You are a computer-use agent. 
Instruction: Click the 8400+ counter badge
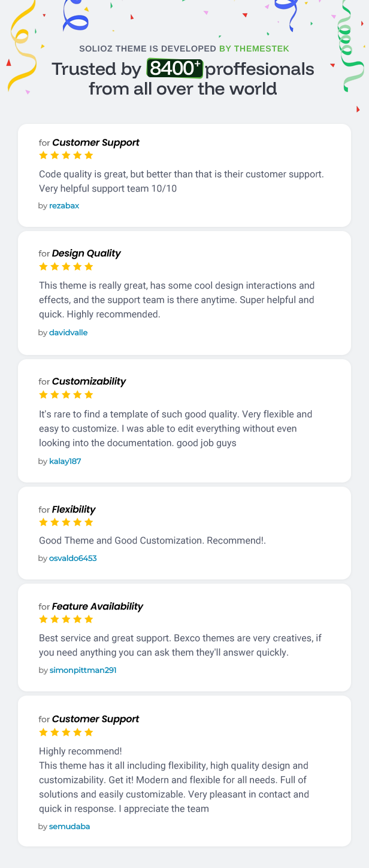174,68
